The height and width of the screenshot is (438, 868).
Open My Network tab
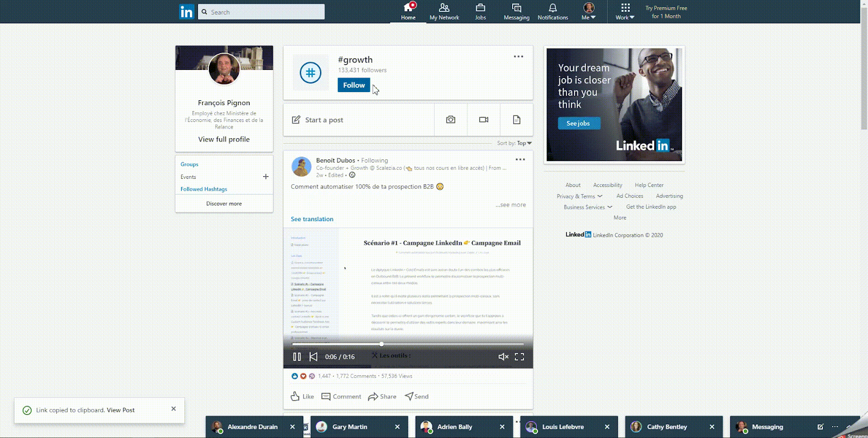pos(444,11)
